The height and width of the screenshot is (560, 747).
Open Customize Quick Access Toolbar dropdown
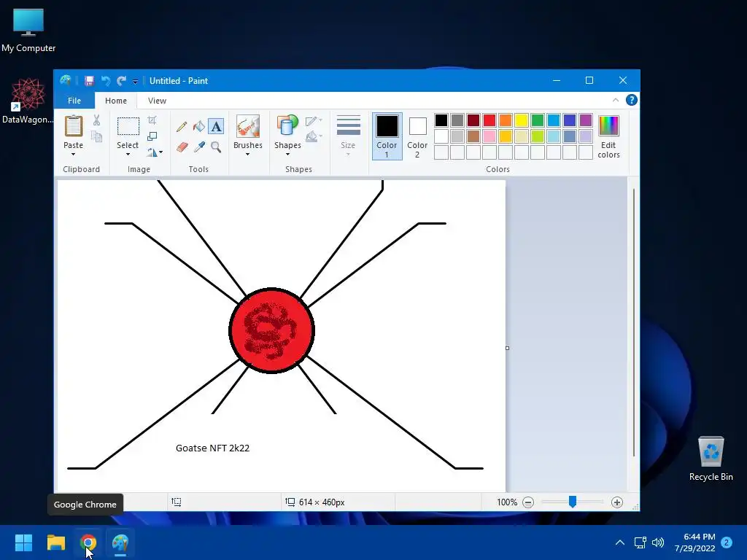coord(135,82)
